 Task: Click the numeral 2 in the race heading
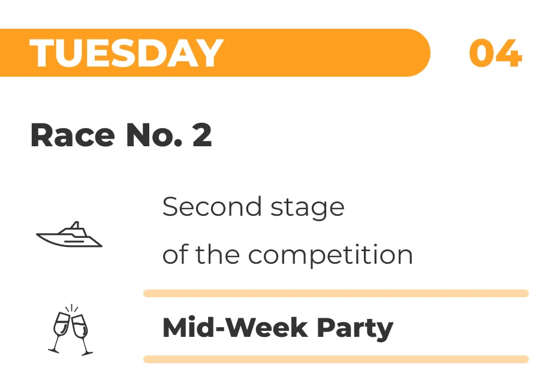[202, 135]
